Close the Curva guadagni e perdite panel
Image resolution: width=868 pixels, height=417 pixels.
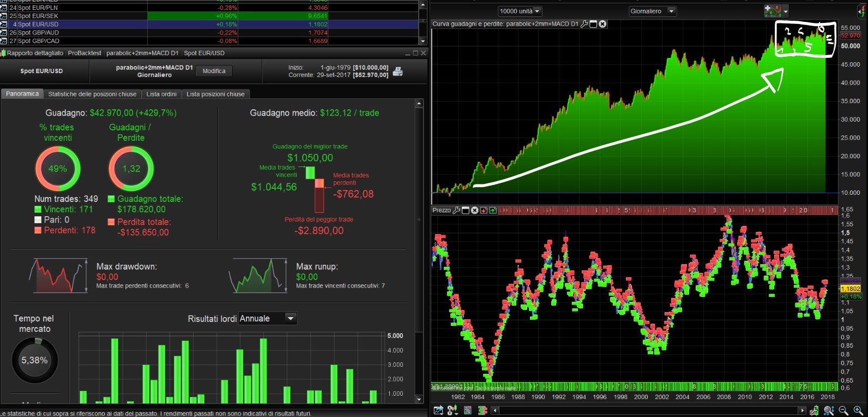click(x=602, y=24)
